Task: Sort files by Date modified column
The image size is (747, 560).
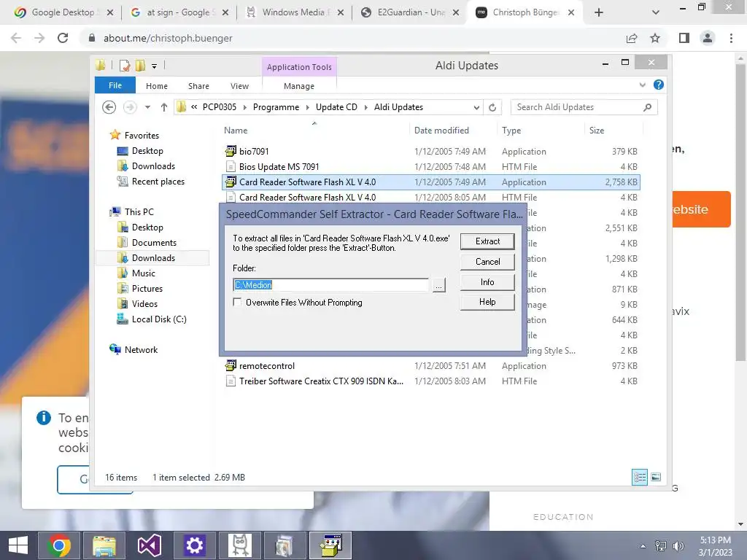Action: tap(441, 131)
